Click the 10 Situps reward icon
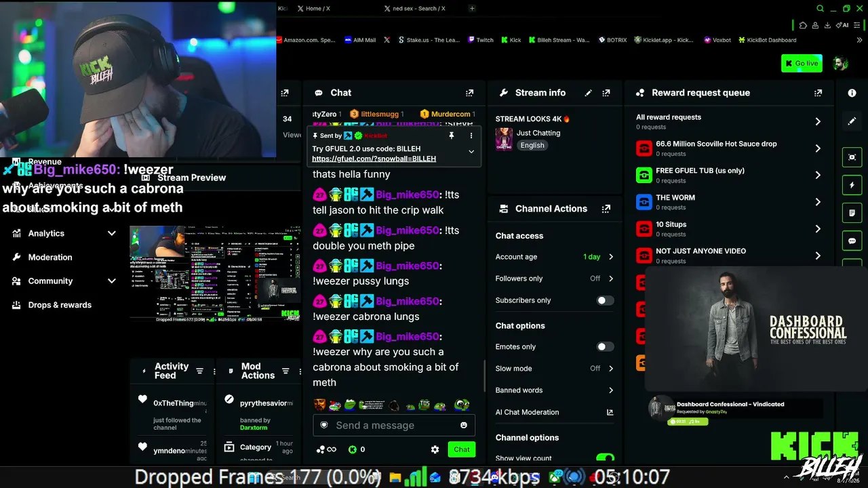 point(644,228)
